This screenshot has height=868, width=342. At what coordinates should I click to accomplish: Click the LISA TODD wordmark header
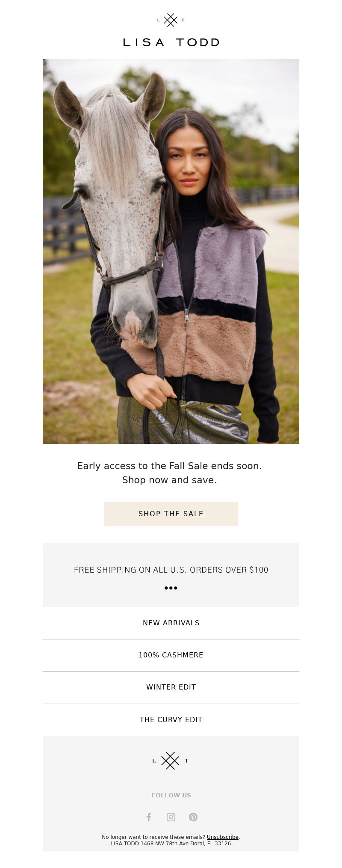point(171,42)
